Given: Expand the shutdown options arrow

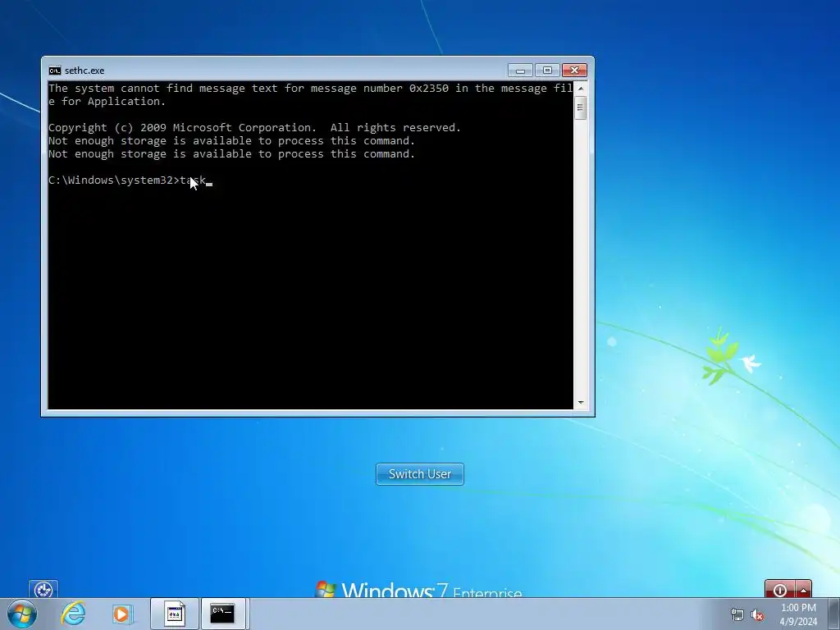Looking at the screenshot, I should coord(804,590).
